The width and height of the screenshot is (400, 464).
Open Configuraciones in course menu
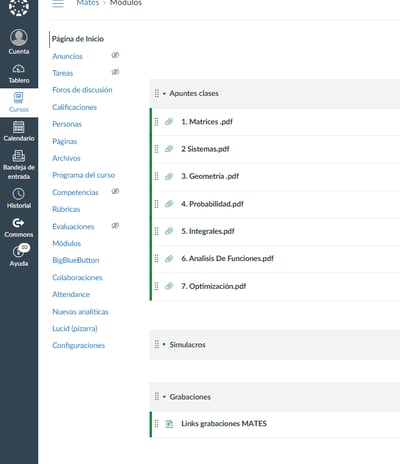tap(78, 345)
